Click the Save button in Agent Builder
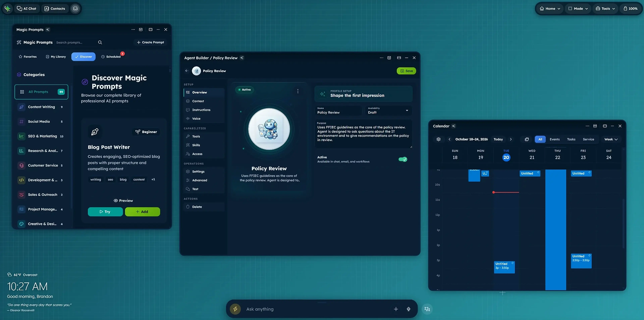The image size is (644, 320). tap(406, 71)
